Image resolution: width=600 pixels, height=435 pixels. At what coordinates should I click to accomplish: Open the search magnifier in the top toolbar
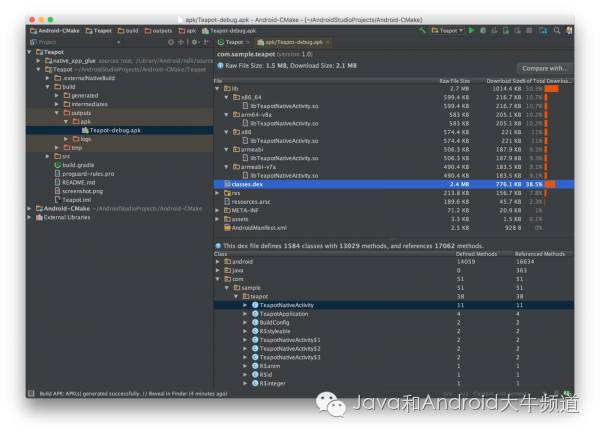pos(557,30)
